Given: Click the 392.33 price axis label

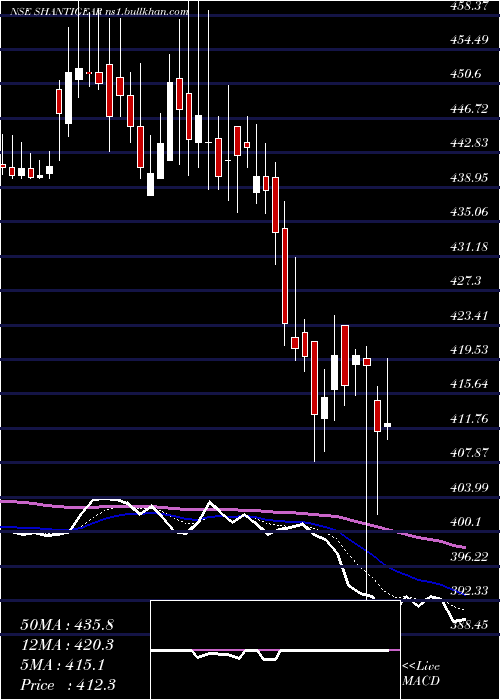Looking at the screenshot, I should tap(469, 591).
